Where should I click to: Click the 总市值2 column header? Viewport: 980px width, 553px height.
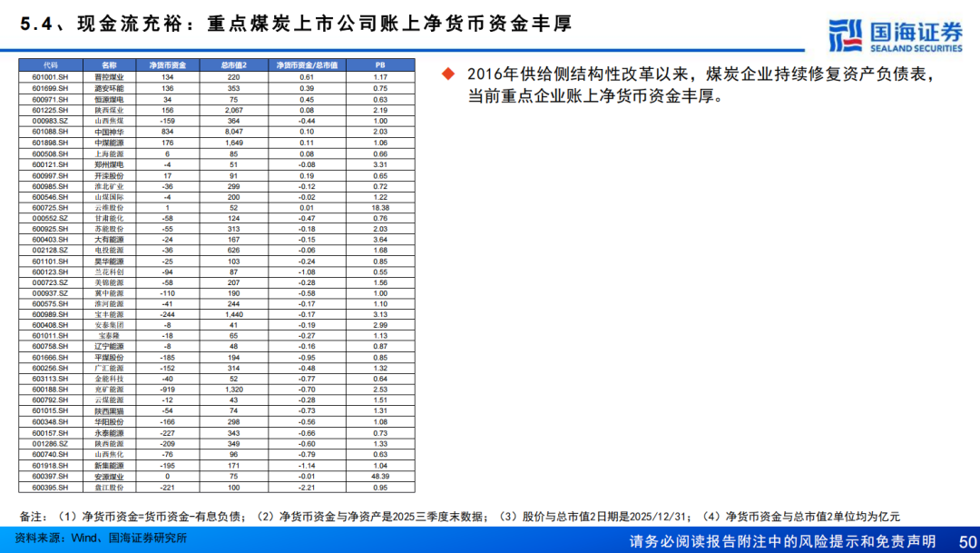(x=233, y=65)
